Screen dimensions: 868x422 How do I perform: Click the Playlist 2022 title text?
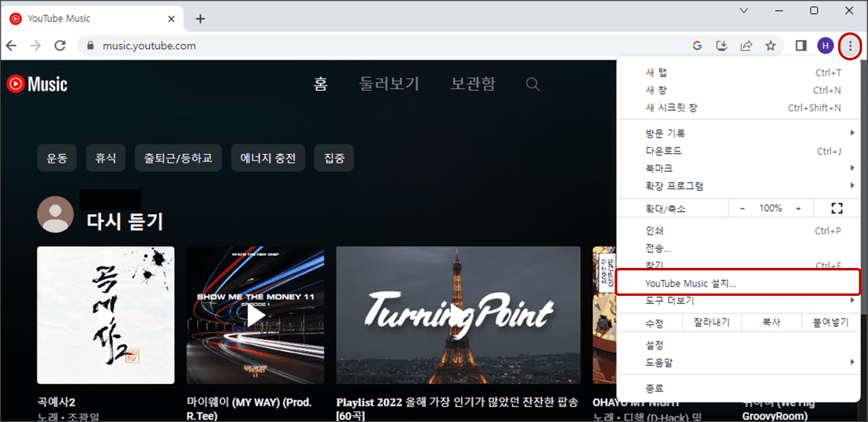tap(457, 408)
